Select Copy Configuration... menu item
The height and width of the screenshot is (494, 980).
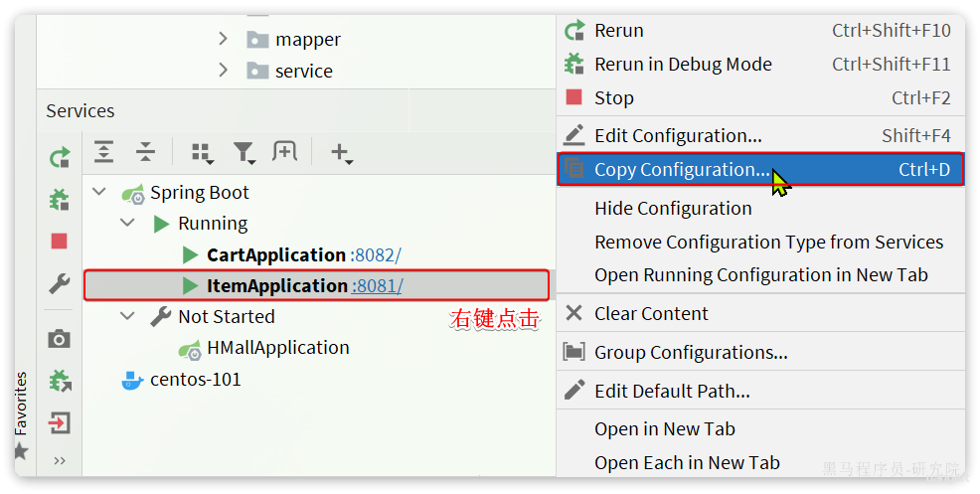[760, 169]
